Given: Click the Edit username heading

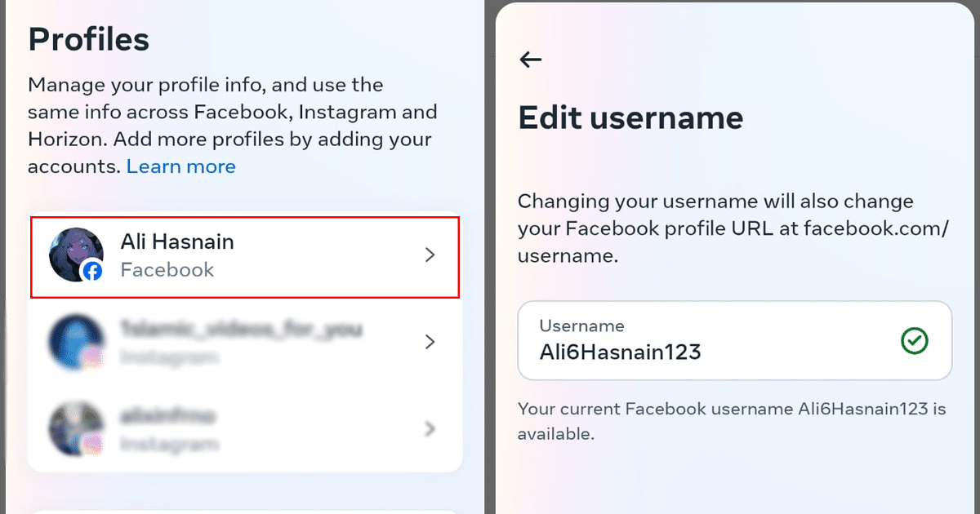Looking at the screenshot, I should coord(630,118).
